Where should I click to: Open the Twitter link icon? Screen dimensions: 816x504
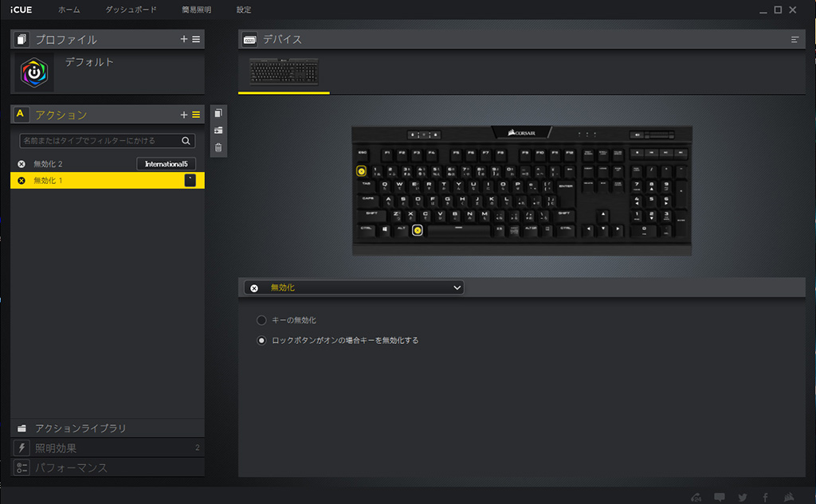[x=743, y=498]
